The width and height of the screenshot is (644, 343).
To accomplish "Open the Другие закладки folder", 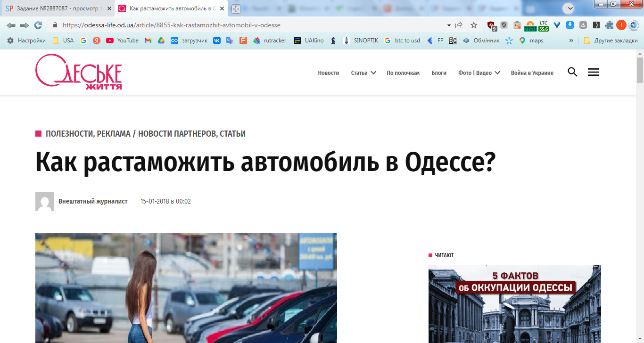I will pyautogui.click(x=611, y=41).
